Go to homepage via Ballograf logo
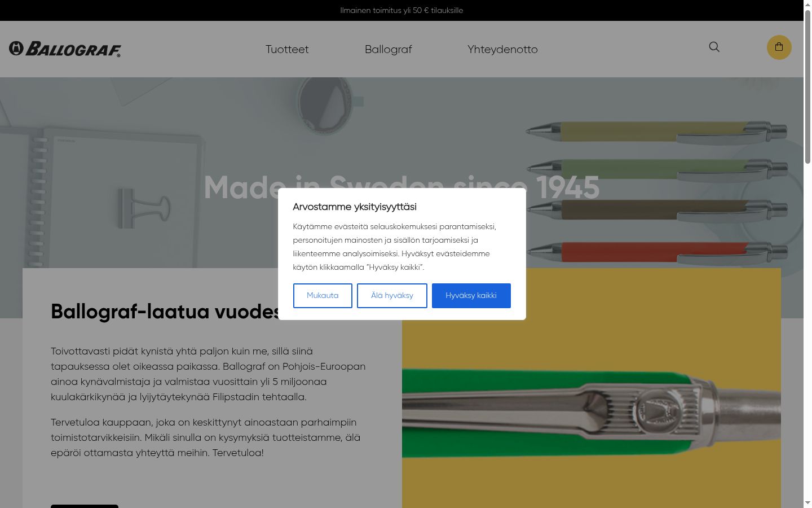The image size is (812, 508). point(65,49)
